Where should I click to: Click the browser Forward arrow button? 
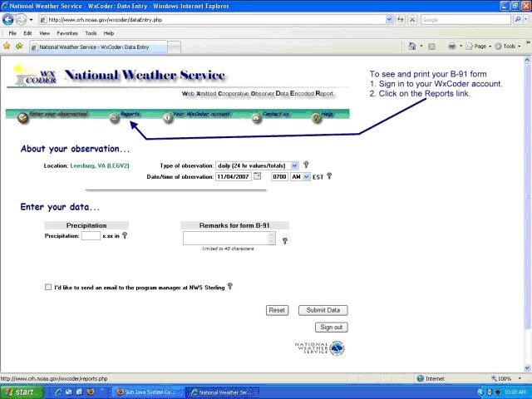point(21,20)
